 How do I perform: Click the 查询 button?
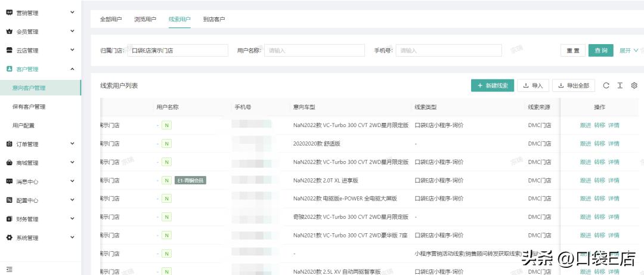[601, 50]
